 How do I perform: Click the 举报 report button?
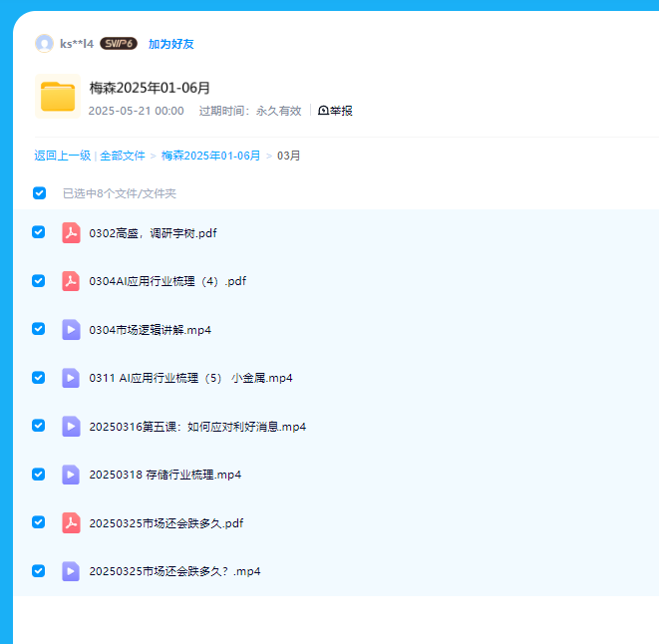coord(335,111)
